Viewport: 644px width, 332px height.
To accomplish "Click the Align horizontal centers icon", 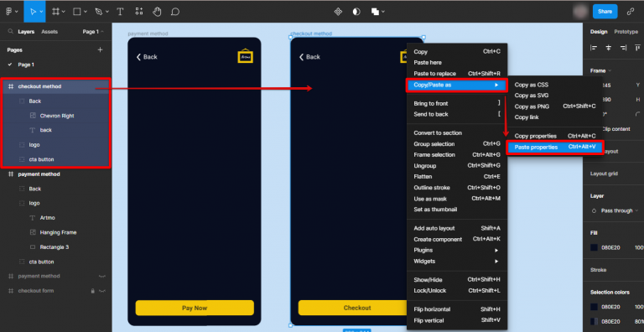I will tap(608, 48).
